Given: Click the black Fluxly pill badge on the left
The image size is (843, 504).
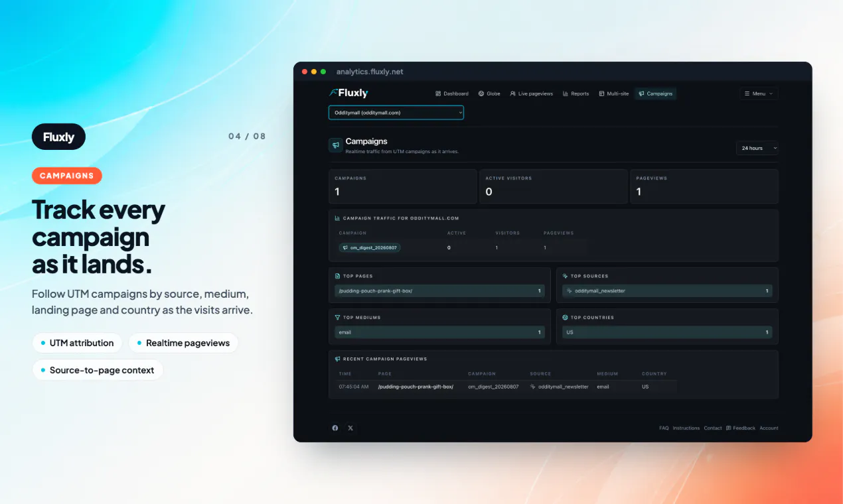Looking at the screenshot, I should [58, 137].
